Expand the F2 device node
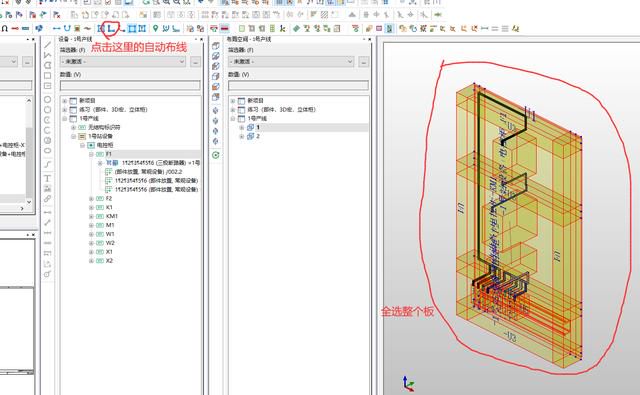The width and height of the screenshot is (640, 395). point(91,198)
